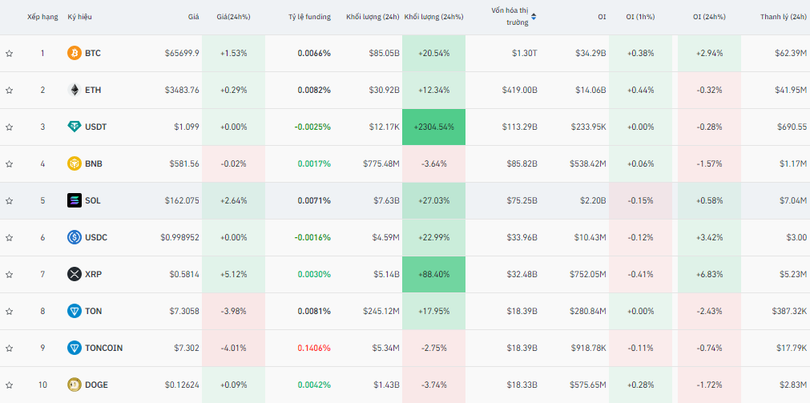Screen dimensions: 810x403
Task: Click the Bitcoin BTC coin icon
Action: point(74,53)
